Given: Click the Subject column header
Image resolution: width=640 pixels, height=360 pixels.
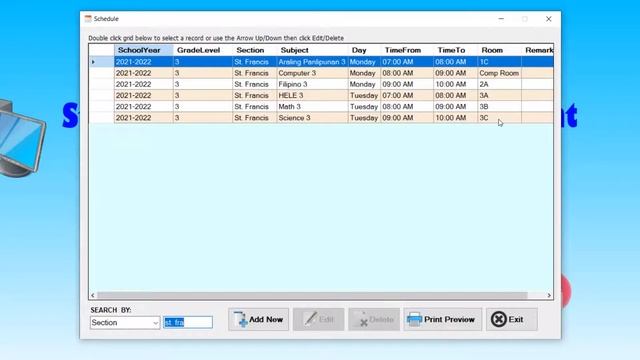Looking at the screenshot, I should pos(312,50).
